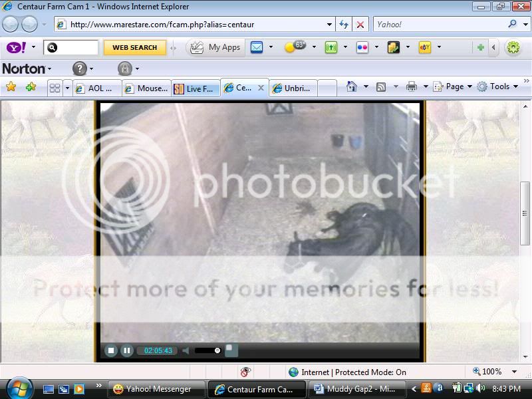The image size is (532, 399).
Task: Expand the tab list dropdown arrow
Action: pyautogui.click(x=67, y=88)
